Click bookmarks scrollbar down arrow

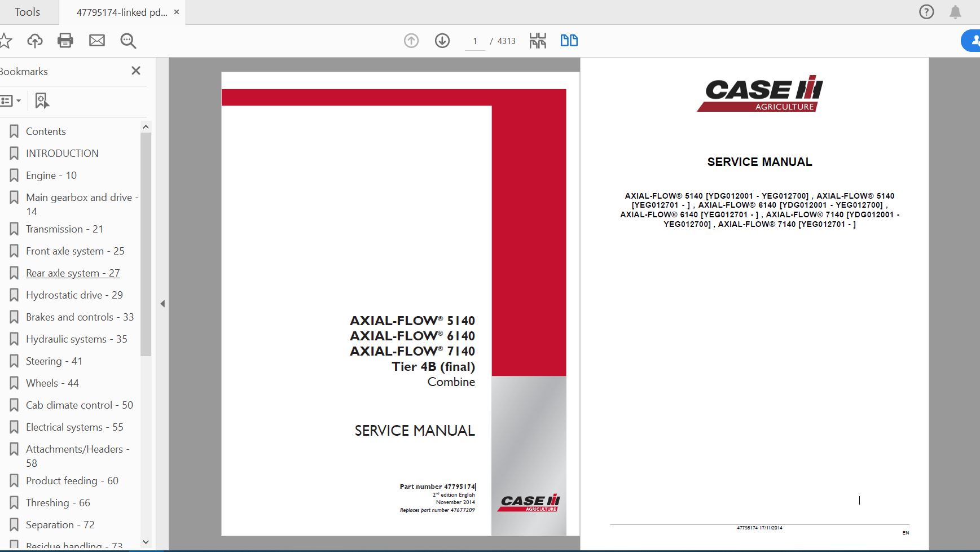(x=146, y=542)
